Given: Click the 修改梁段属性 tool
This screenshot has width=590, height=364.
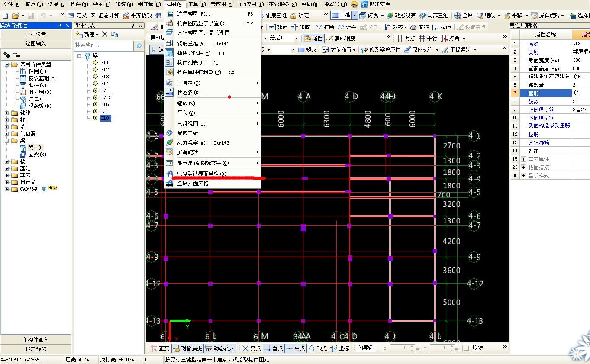Looking at the screenshot, I should (380, 50).
